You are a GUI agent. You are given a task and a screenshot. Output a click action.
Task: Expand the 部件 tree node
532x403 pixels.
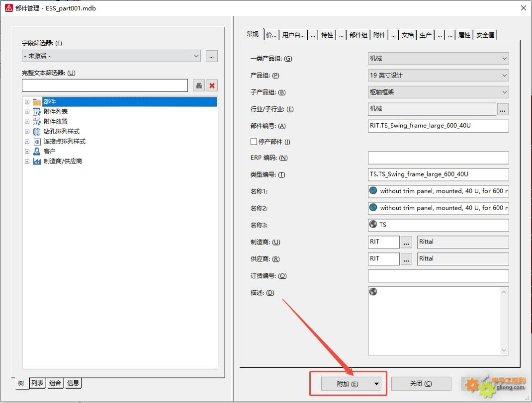click(x=27, y=102)
